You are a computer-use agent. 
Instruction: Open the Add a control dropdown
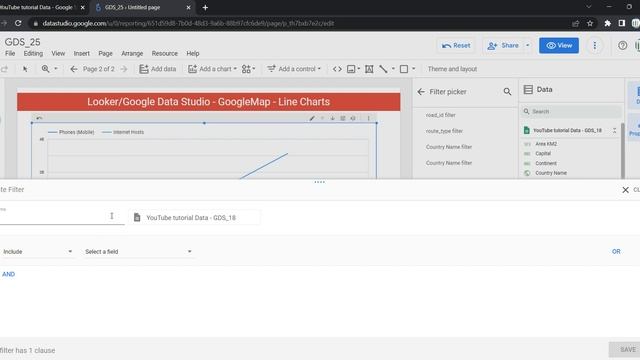click(x=294, y=69)
